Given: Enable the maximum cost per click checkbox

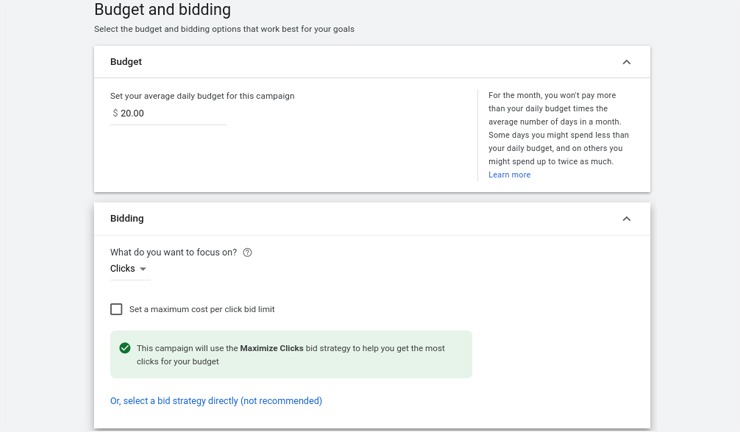Looking at the screenshot, I should point(116,310).
